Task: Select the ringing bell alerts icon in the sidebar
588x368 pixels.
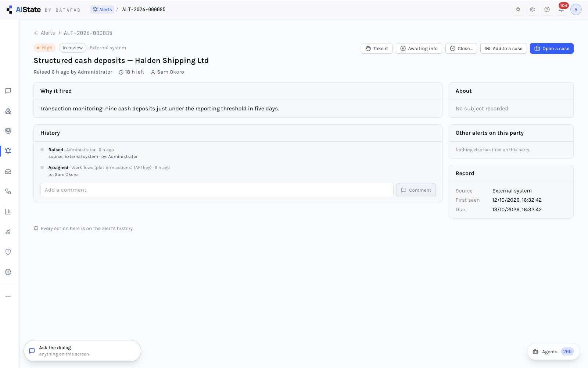Action: 8,151
